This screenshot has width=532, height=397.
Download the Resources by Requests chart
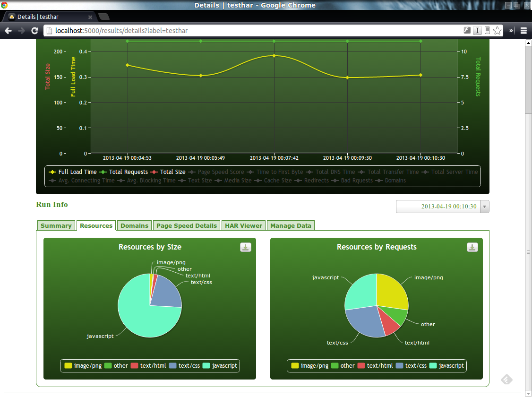click(472, 247)
